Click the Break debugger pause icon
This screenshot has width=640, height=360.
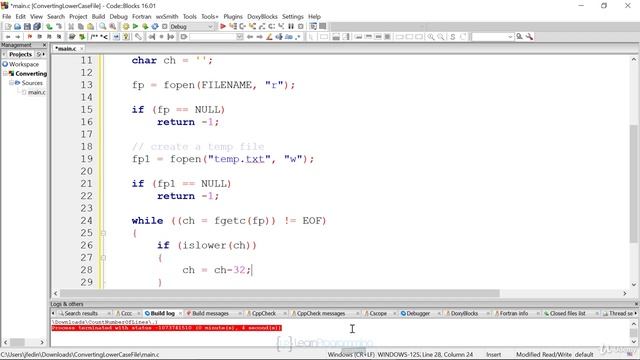click(x=291, y=27)
